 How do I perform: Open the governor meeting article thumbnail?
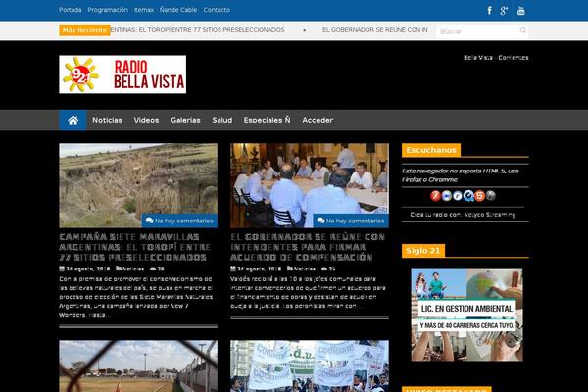(x=310, y=185)
